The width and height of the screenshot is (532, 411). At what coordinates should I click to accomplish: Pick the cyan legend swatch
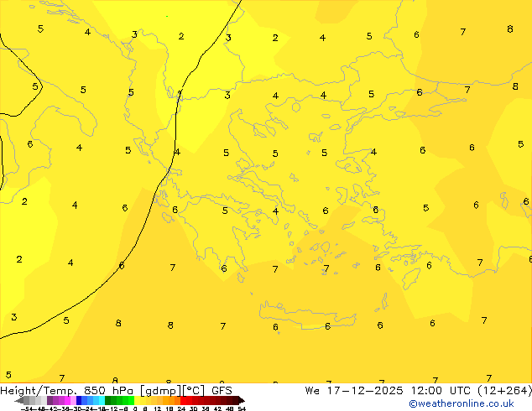[x=102, y=400]
